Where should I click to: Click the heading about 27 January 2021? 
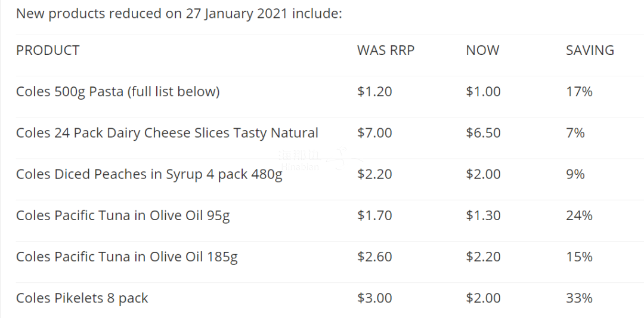pyautogui.click(x=179, y=14)
